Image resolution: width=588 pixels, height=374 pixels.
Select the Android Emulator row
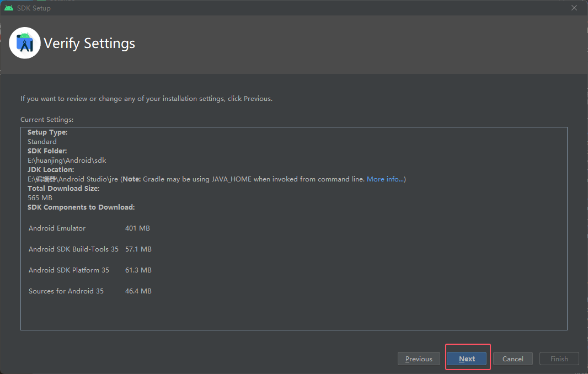coord(90,228)
